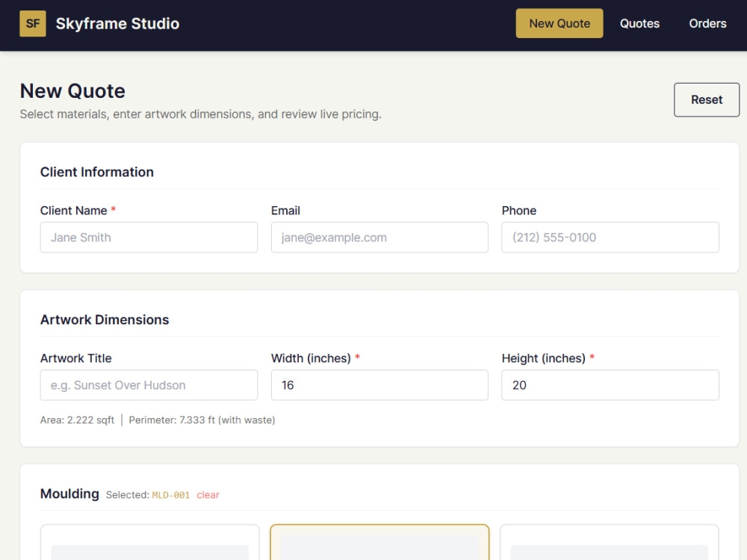Click the Phone label

[x=519, y=211]
